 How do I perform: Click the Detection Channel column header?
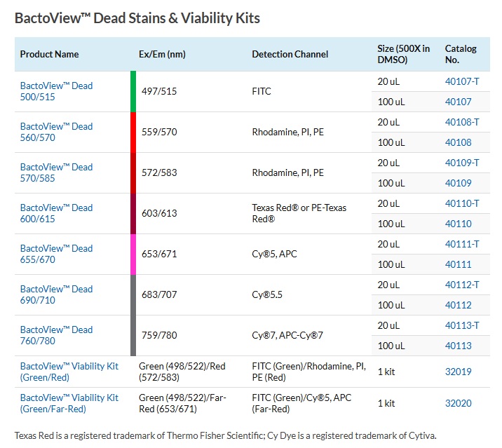(290, 54)
